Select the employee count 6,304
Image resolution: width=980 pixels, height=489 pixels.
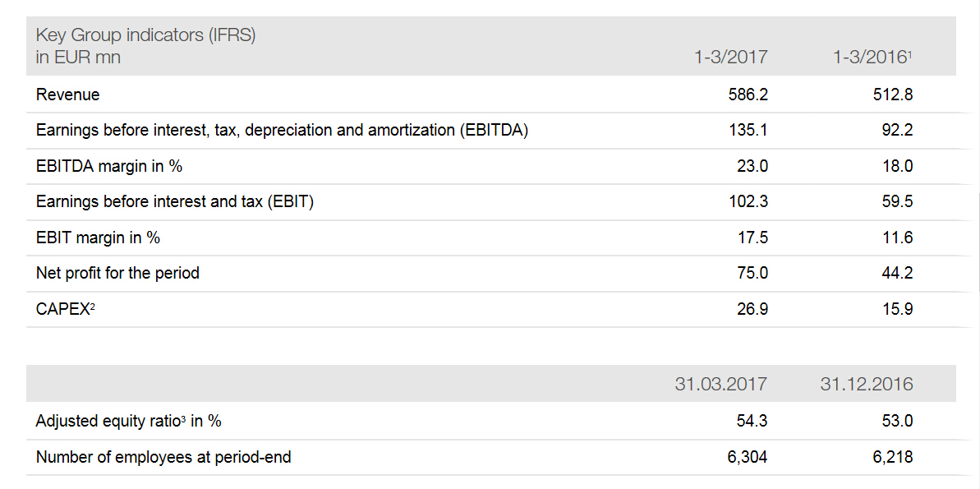tap(748, 457)
